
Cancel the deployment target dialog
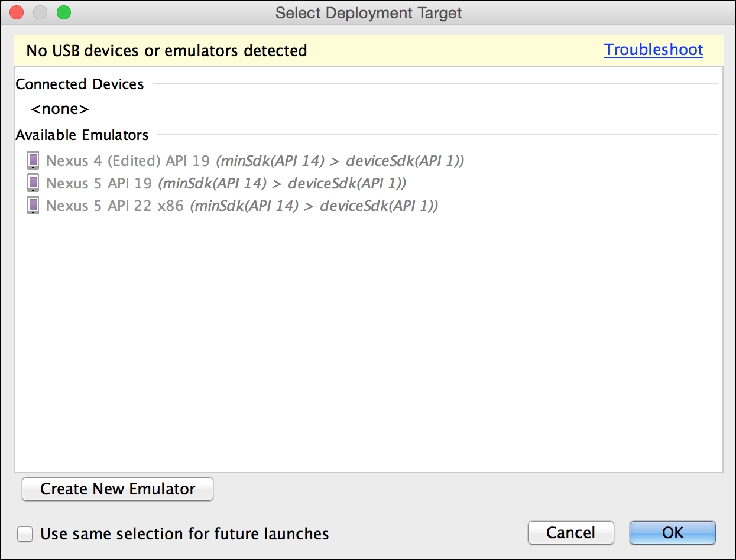(x=570, y=532)
